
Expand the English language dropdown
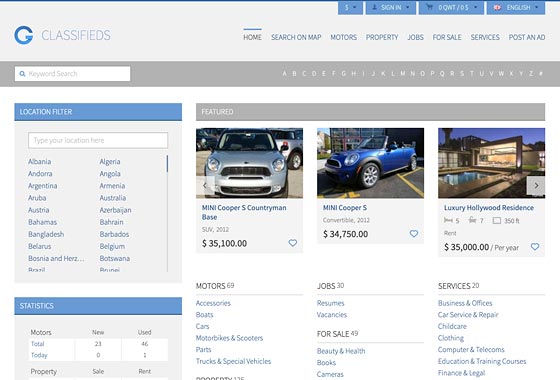coord(516,8)
